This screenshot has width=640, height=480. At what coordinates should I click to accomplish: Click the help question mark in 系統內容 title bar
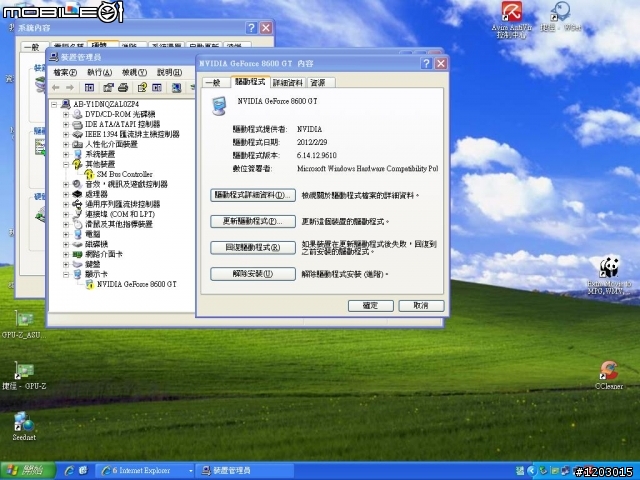(251, 28)
